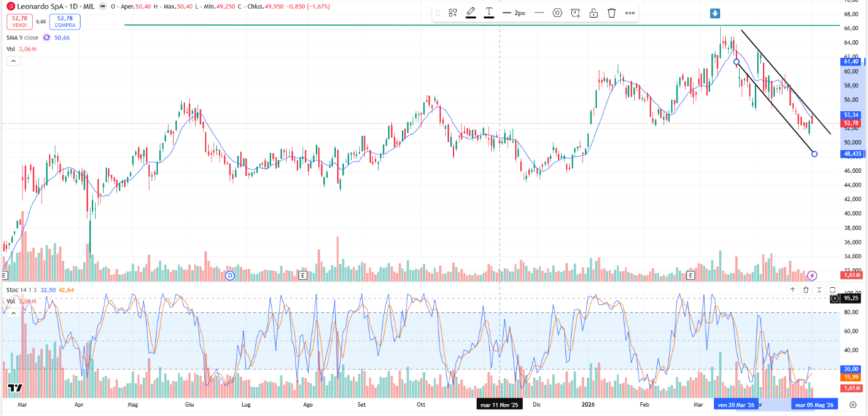Grab the floating toolbar drag handle
This screenshot has height=416, width=868.
[x=438, y=13]
